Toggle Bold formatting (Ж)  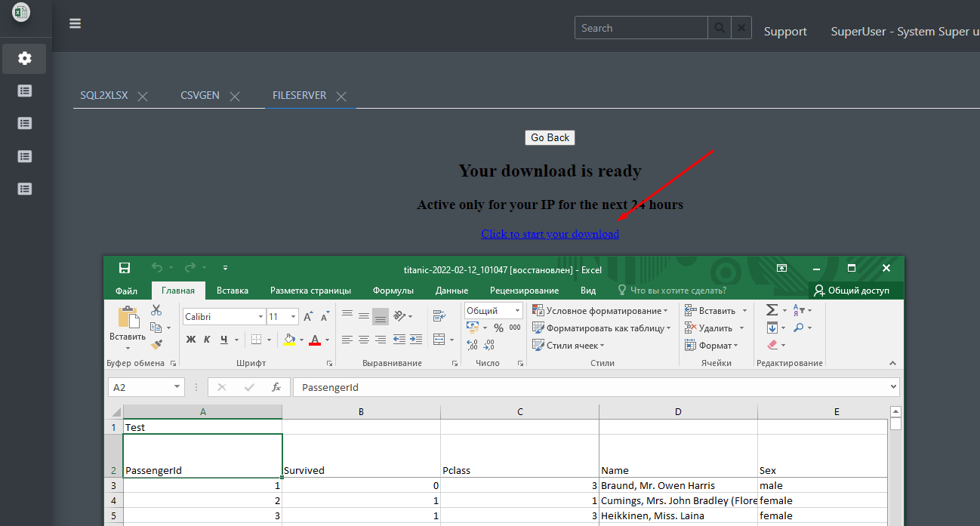(x=191, y=340)
